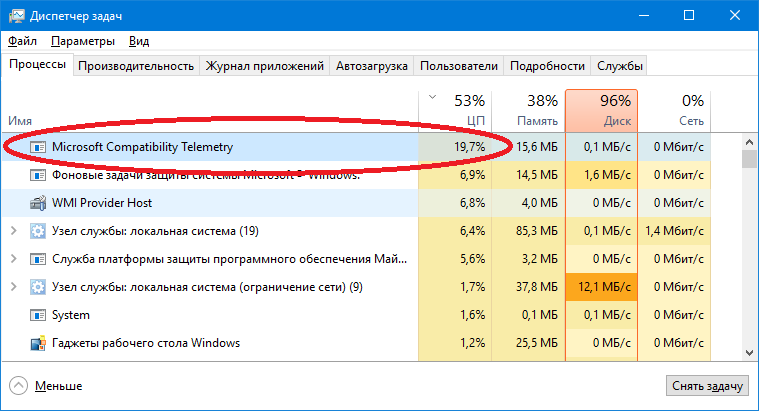Click gear icon of Узел службы: локальная система (19)

(x=38, y=231)
